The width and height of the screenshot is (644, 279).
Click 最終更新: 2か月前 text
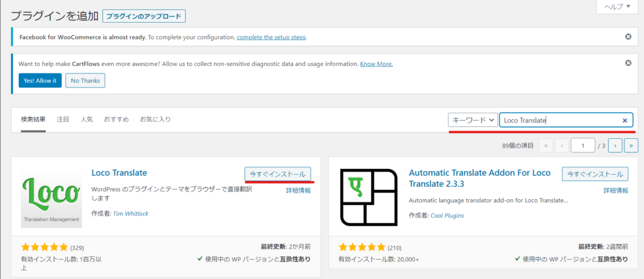tap(286, 246)
